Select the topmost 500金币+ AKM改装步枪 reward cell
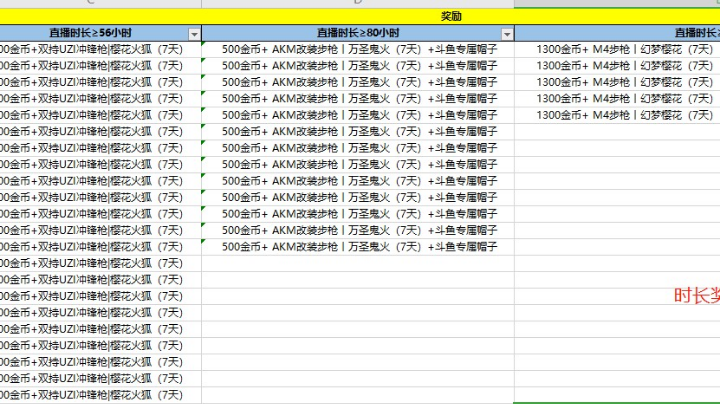This screenshot has width=720, height=404. point(358,49)
